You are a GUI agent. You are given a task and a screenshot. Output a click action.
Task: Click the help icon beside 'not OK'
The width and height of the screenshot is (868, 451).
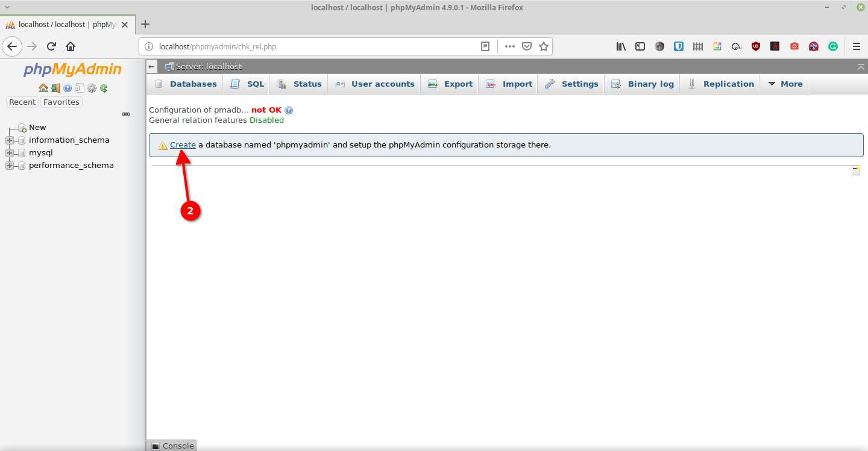pos(289,110)
